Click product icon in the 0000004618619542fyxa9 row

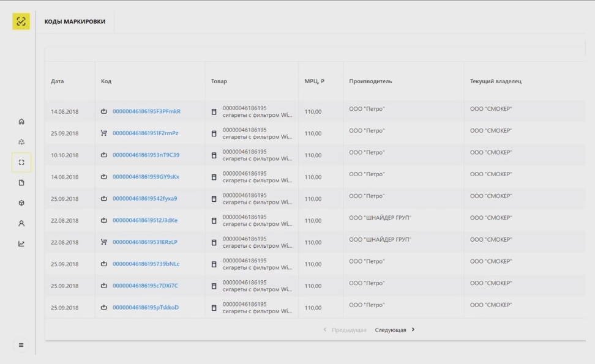(x=214, y=199)
